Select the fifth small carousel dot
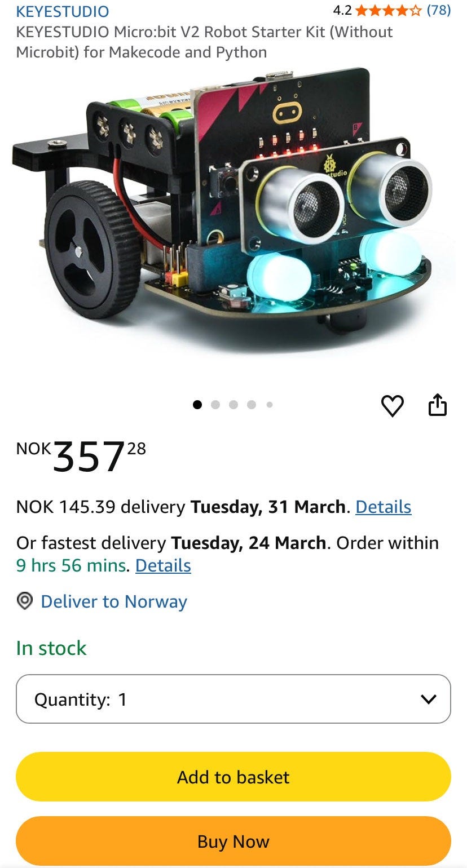This screenshot has width=467, height=868. coord(270,405)
